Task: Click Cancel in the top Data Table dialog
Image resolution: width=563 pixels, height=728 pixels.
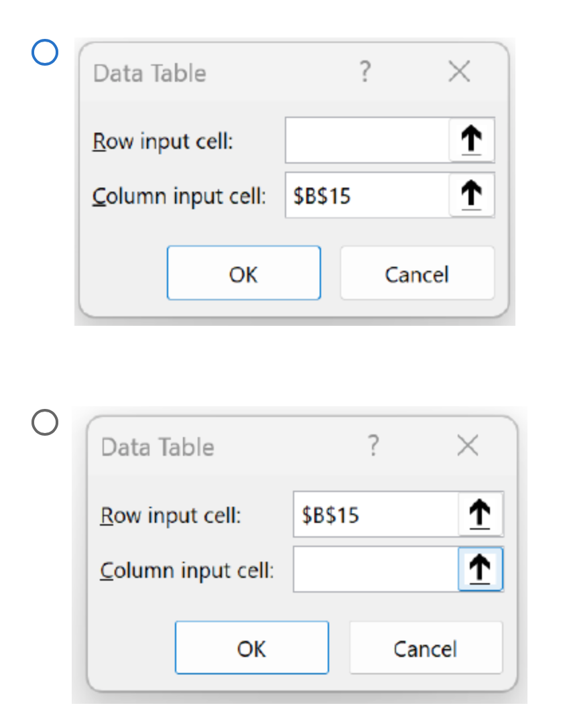Action: (x=418, y=273)
